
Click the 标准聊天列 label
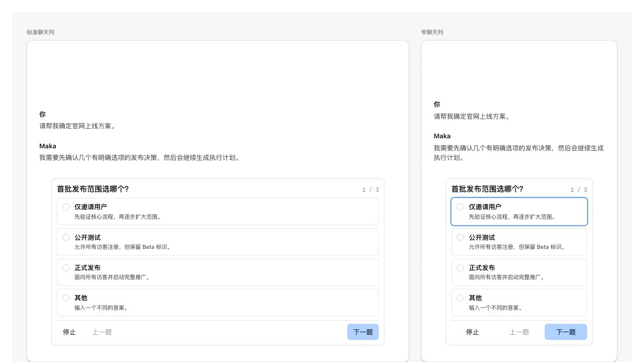pos(40,32)
